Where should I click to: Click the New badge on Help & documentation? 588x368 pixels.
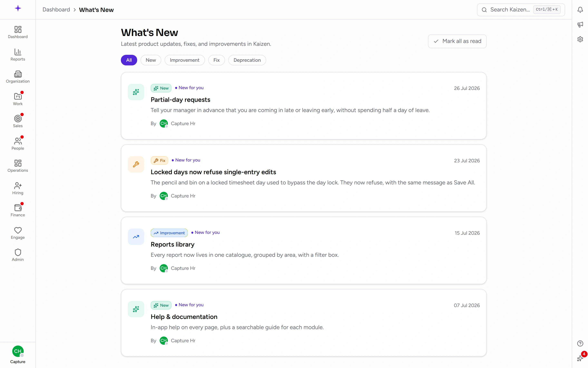coord(161,305)
